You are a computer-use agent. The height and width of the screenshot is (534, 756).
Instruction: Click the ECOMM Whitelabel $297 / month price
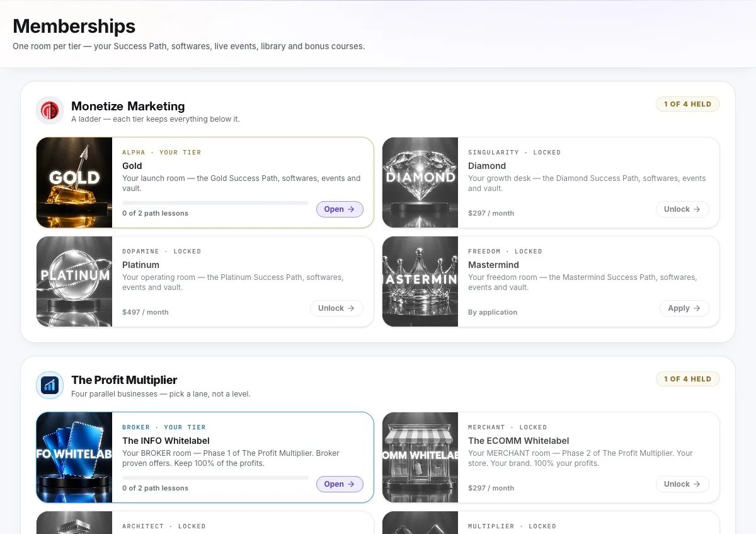pyautogui.click(x=491, y=488)
